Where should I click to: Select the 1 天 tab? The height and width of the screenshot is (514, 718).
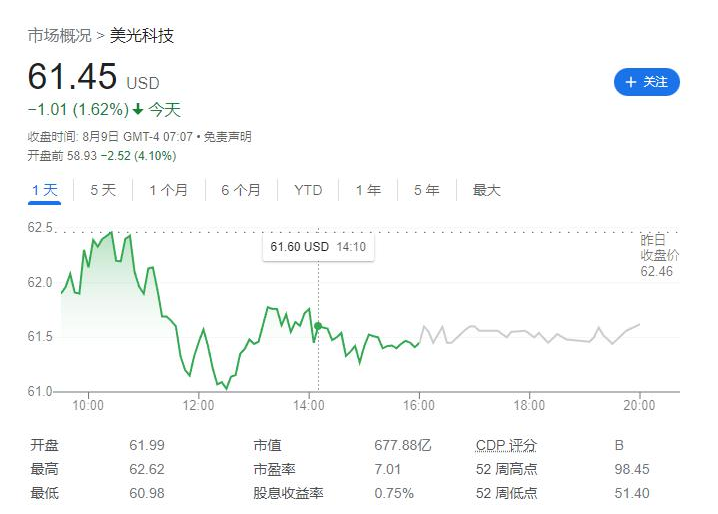click(x=44, y=190)
